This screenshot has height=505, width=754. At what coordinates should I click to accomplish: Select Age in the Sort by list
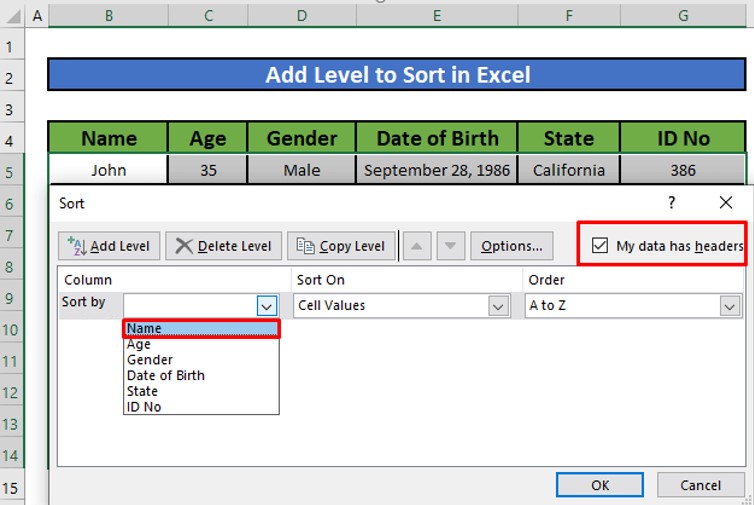pyautogui.click(x=201, y=344)
